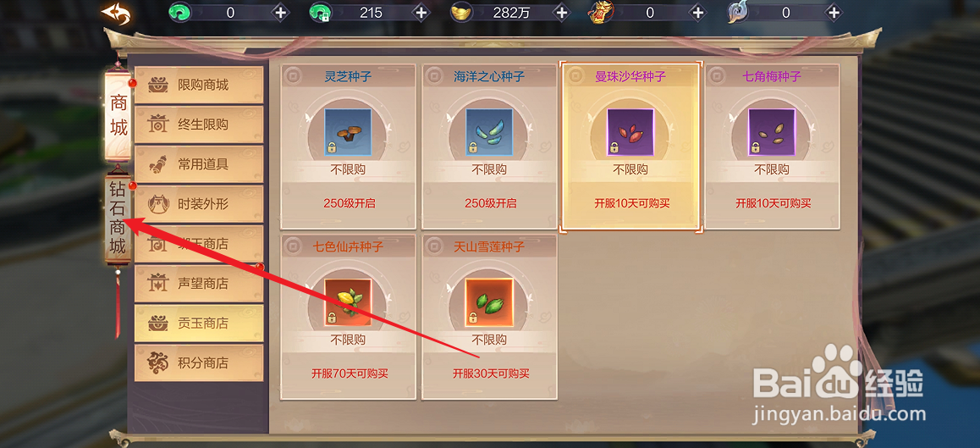Click the 贡玉商店 selected category
Viewport: 980px width, 448px height.
[x=199, y=324]
